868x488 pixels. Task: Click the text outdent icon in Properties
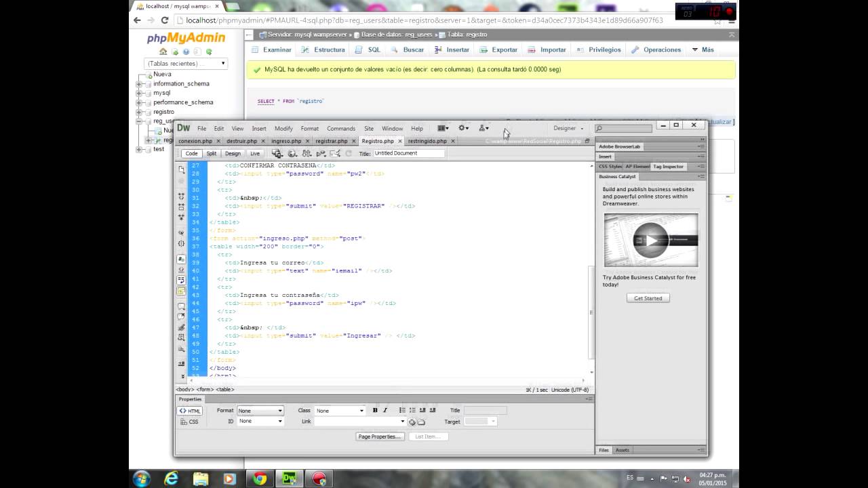(x=422, y=410)
